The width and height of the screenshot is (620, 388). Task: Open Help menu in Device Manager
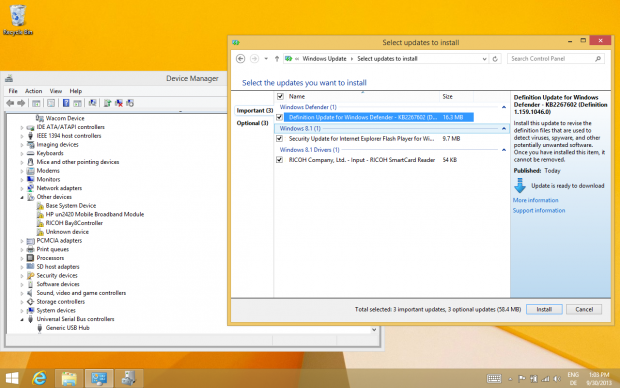[76, 91]
